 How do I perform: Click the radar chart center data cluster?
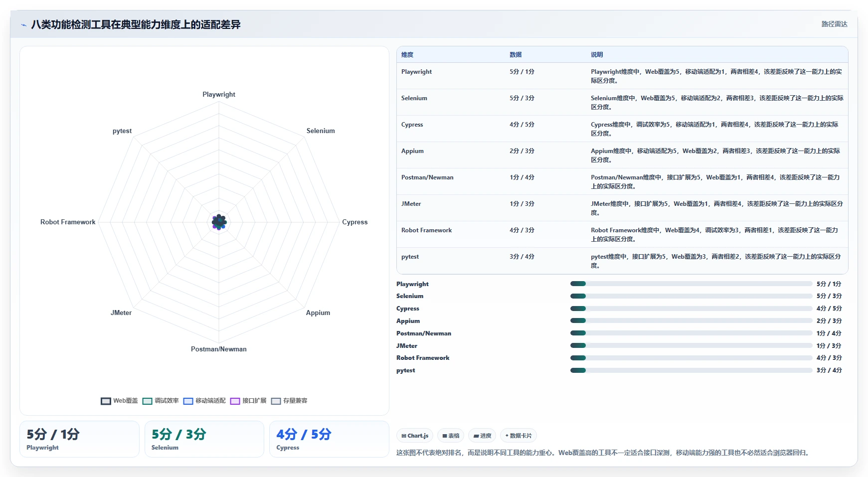(219, 222)
